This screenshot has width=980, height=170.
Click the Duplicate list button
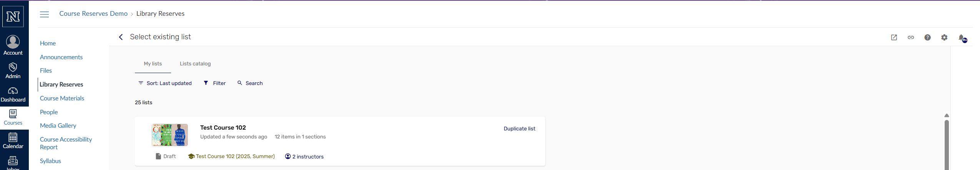coord(519,129)
